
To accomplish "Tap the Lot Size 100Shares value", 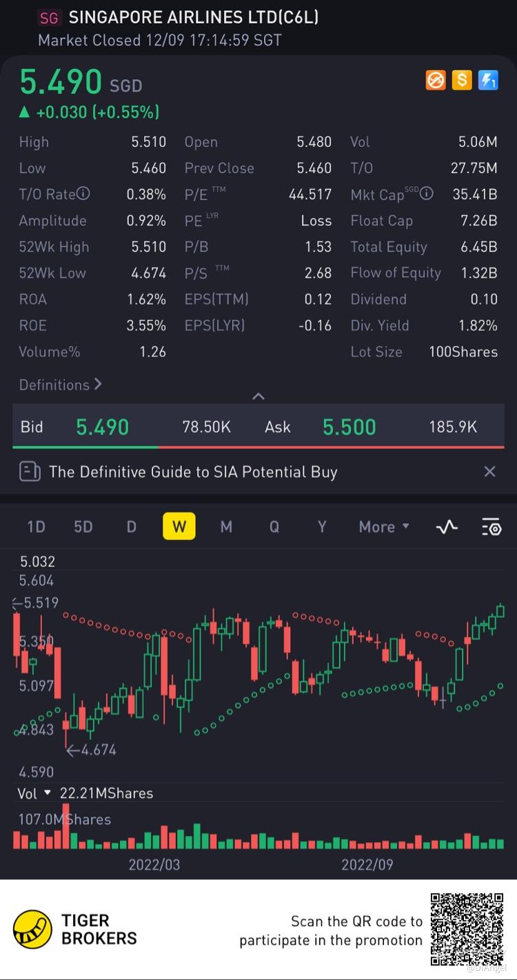I will pos(463,352).
